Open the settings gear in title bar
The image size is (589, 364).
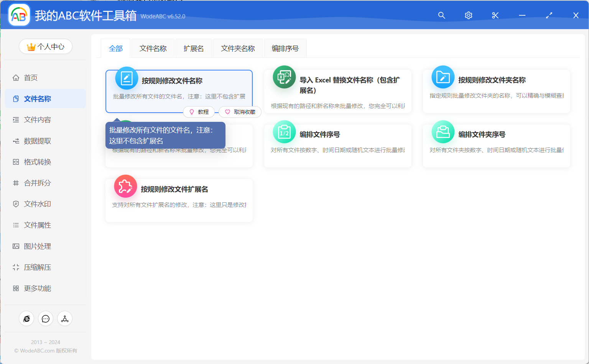(468, 15)
